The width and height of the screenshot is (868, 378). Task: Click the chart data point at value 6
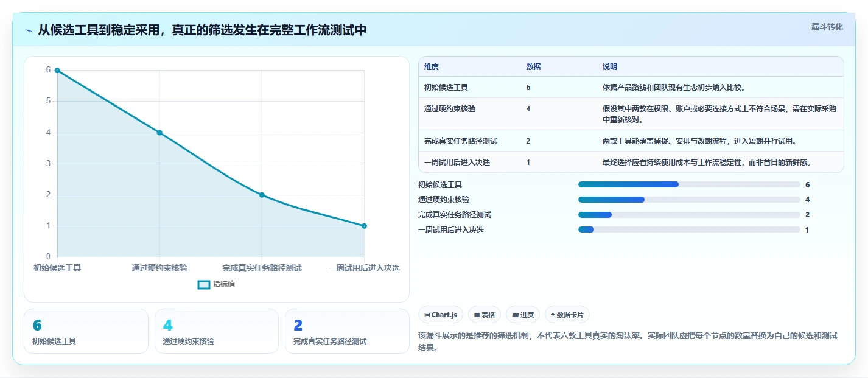click(57, 71)
